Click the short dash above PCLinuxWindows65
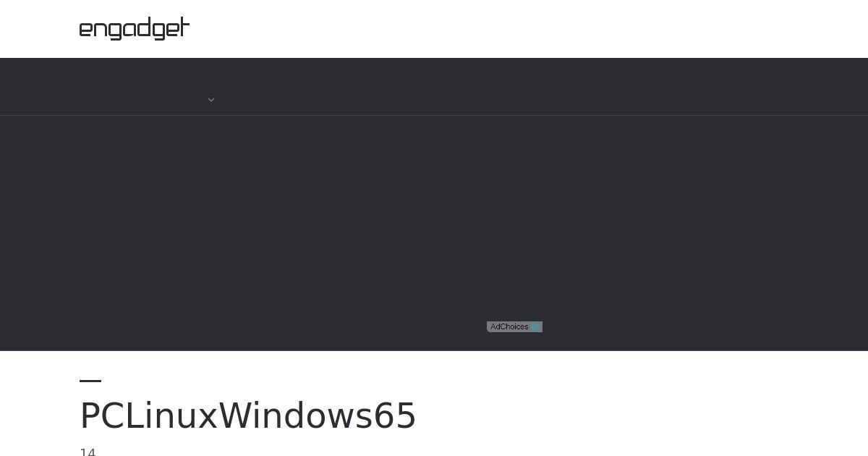The height and width of the screenshot is (456, 868). coord(90,381)
